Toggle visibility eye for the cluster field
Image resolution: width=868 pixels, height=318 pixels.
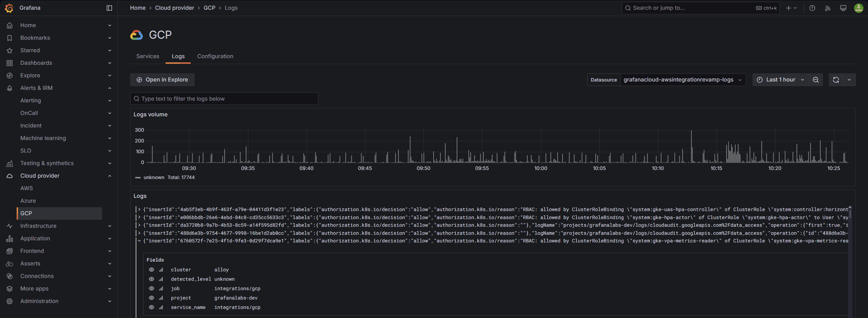click(151, 270)
